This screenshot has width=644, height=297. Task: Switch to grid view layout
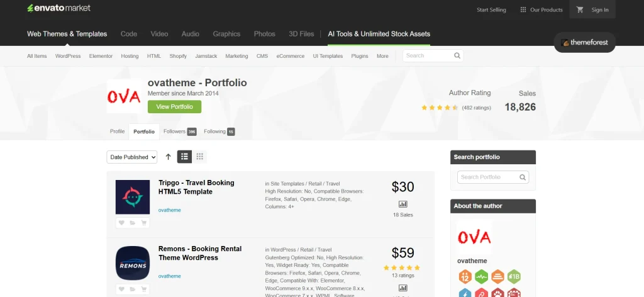click(x=200, y=157)
